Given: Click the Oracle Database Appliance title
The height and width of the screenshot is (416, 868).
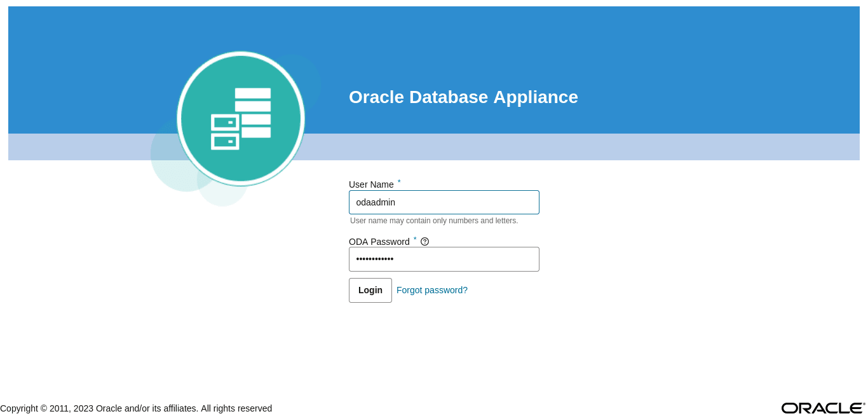Looking at the screenshot, I should click(463, 97).
